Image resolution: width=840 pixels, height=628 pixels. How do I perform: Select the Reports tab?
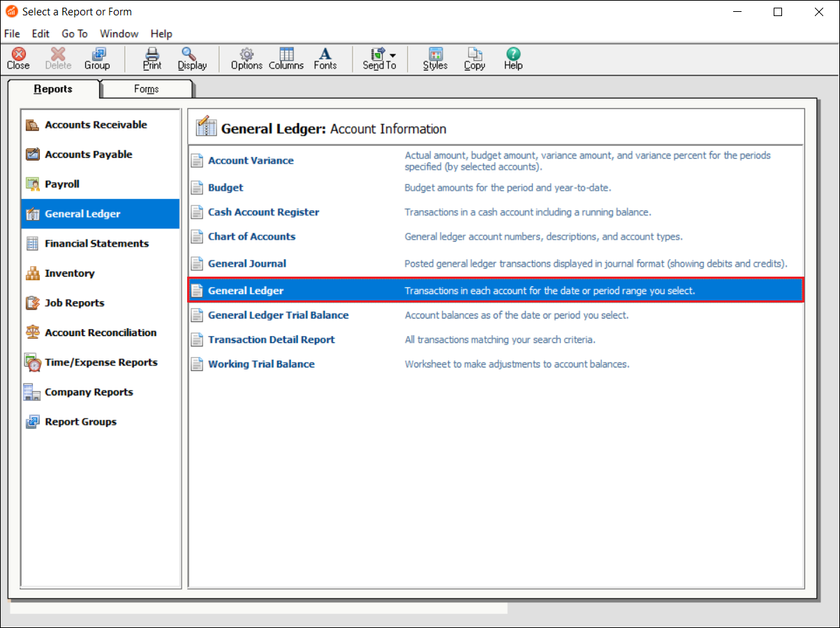tap(53, 89)
